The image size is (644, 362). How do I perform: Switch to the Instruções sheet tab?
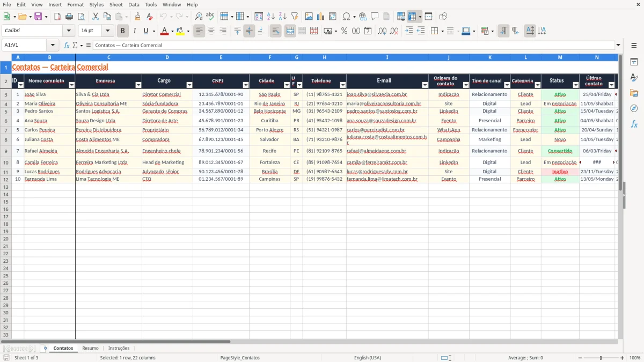(x=119, y=348)
